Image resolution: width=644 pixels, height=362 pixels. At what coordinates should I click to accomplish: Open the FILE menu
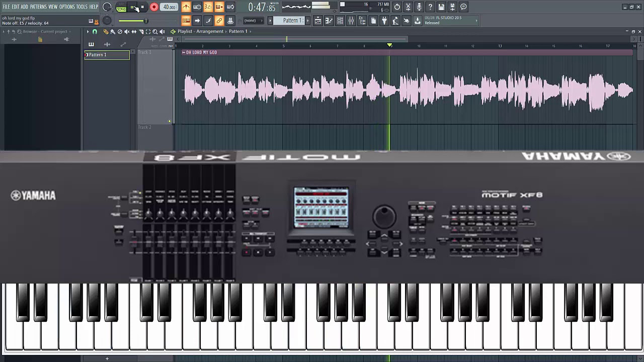[6, 7]
